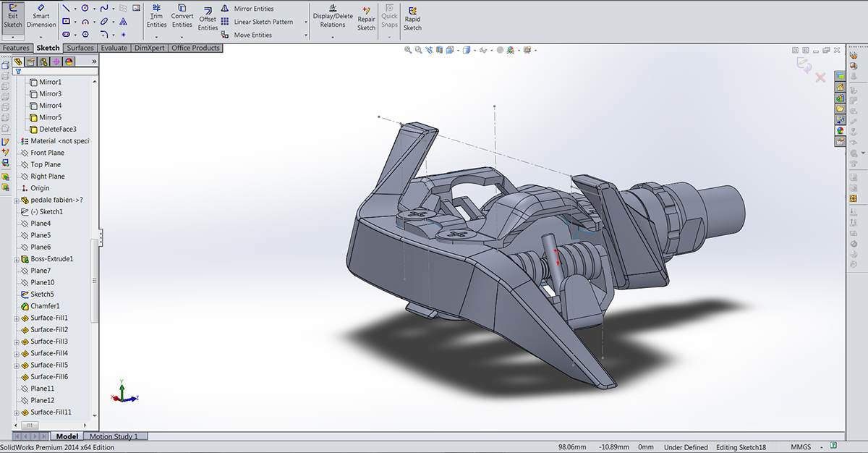Click Zoom to Fit in view toolbar
Screen dimensions: 868x453
pos(408,50)
